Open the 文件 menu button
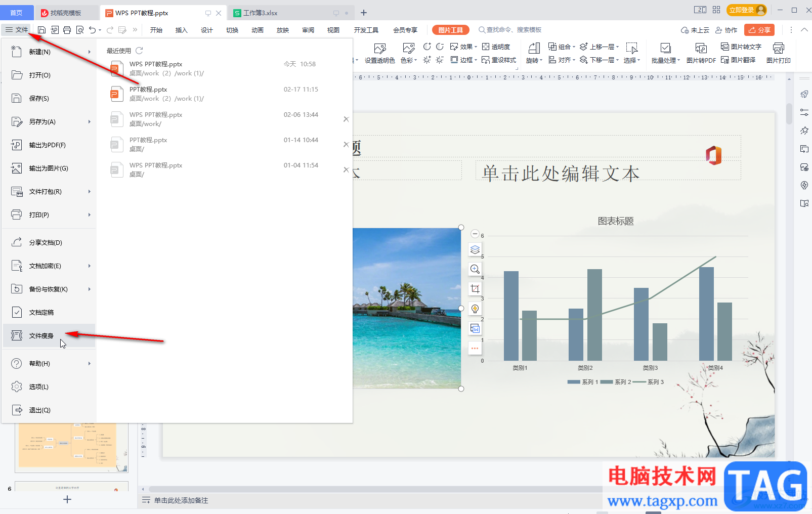 pyautogui.click(x=17, y=30)
